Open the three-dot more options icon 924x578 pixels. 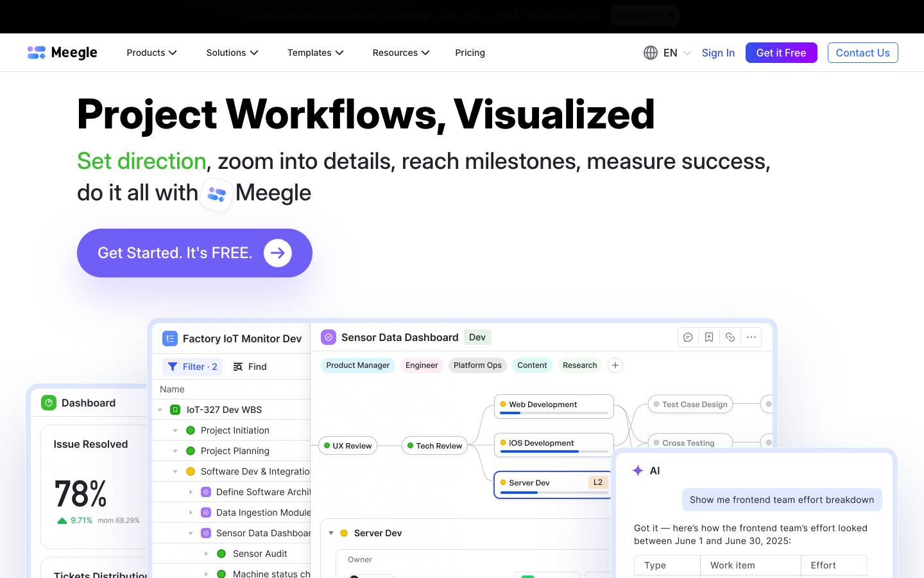coord(751,337)
